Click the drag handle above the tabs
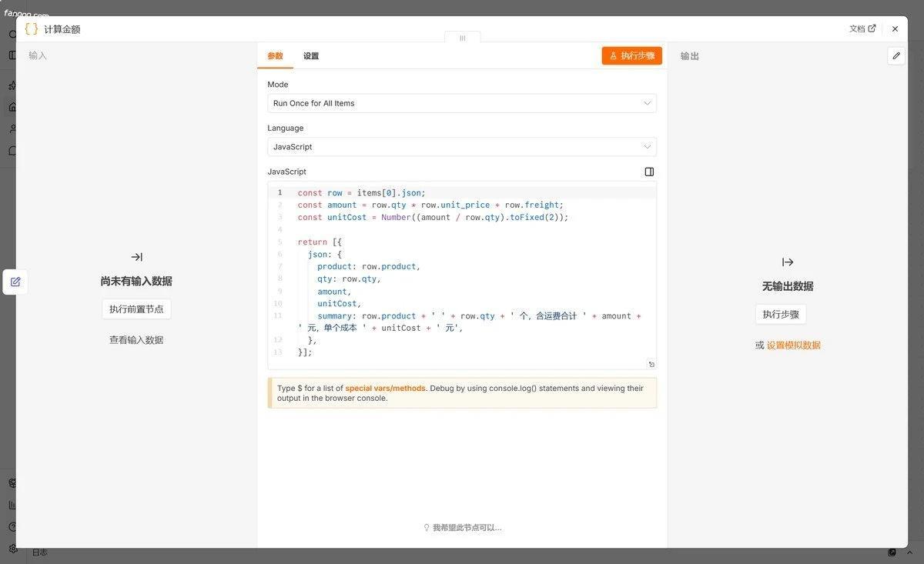Screen dimensions: 924x564 (462, 38)
